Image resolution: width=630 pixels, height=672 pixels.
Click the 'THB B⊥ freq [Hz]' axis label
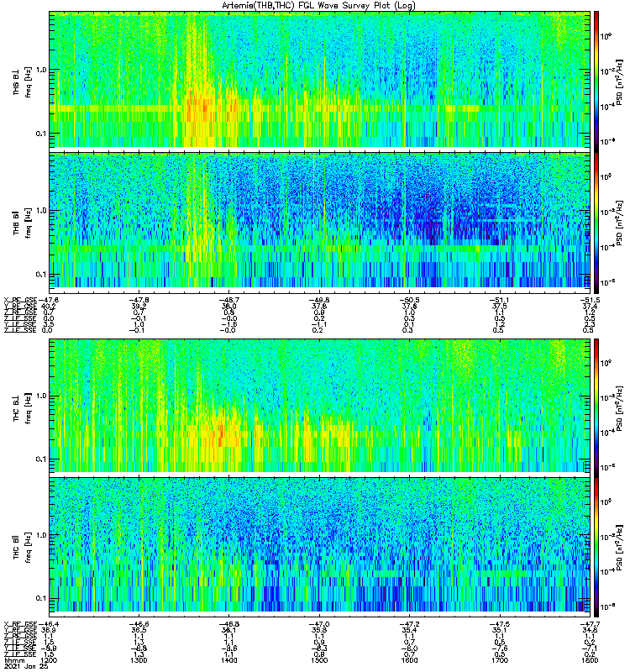(22, 82)
